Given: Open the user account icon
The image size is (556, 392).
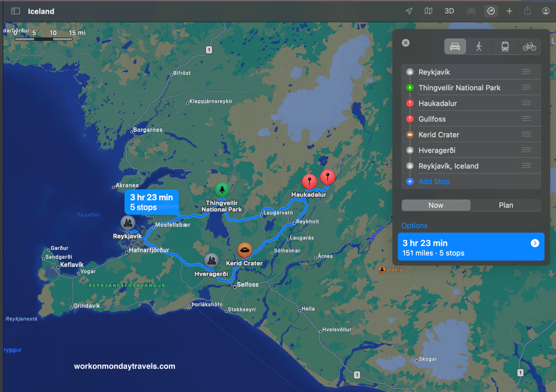Looking at the screenshot, I should click(x=546, y=11).
